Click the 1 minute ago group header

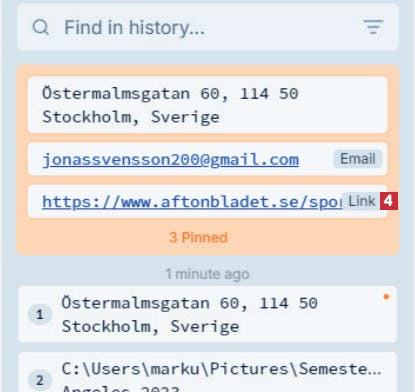(x=207, y=274)
